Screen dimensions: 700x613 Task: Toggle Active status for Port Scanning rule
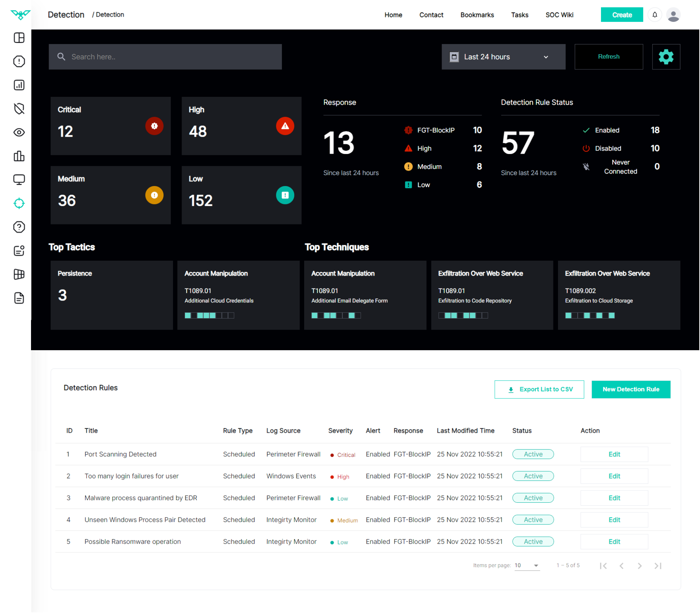534,454
